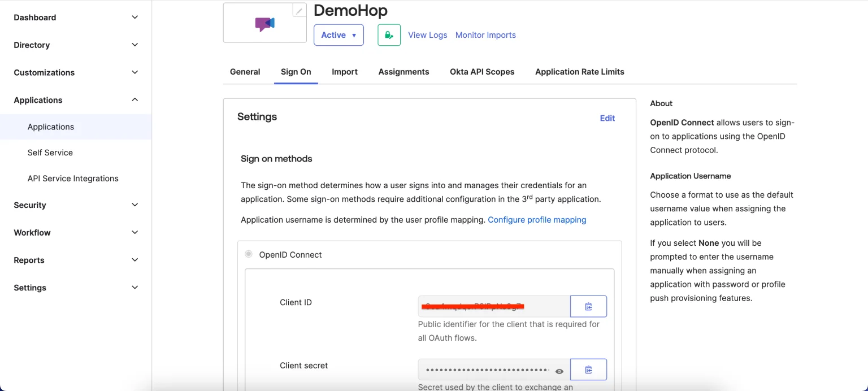Image resolution: width=868 pixels, height=391 pixels.
Task: Switch to Application Rate Limits tab
Action: pos(580,72)
